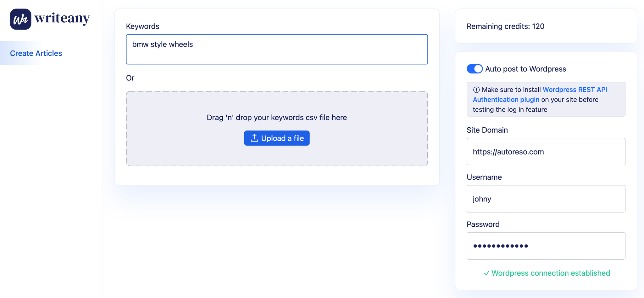
Task: Click the Password label
Action: [483, 224]
